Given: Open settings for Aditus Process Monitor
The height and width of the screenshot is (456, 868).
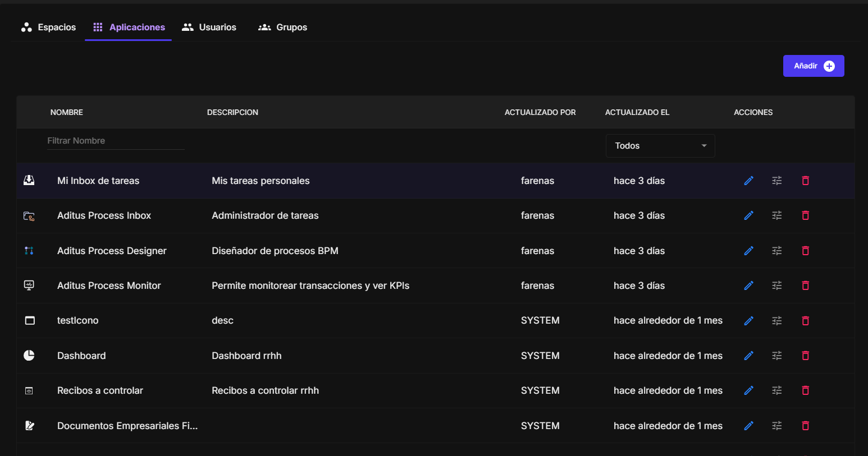Looking at the screenshot, I should point(777,285).
